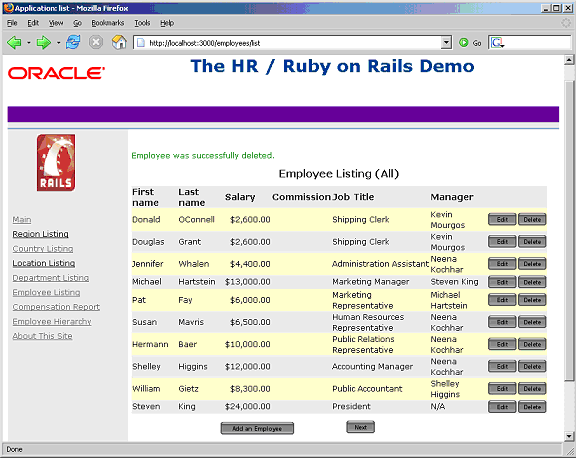The height and width of the screenshot is (458, 576).
Task: Go to the Home page icon
Action: tap(119, 43)
